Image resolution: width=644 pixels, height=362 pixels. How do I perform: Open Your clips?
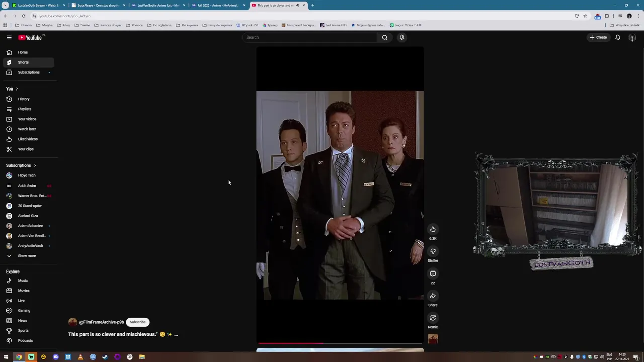click(28, 149)
